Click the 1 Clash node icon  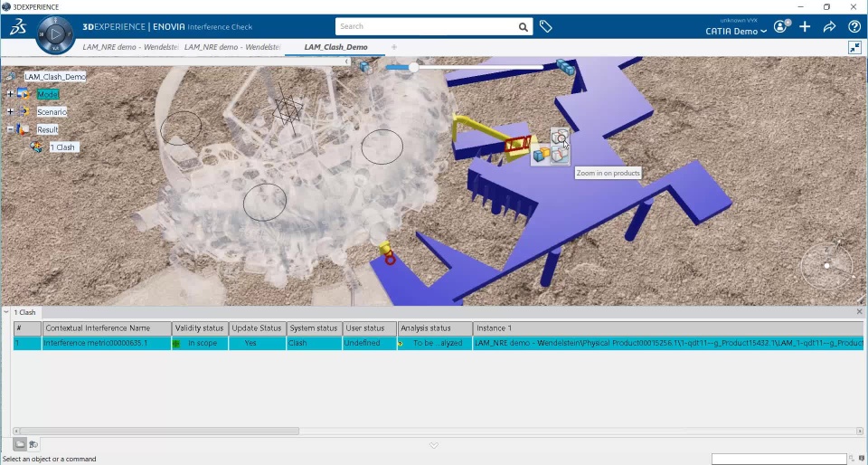click(37, 147)
